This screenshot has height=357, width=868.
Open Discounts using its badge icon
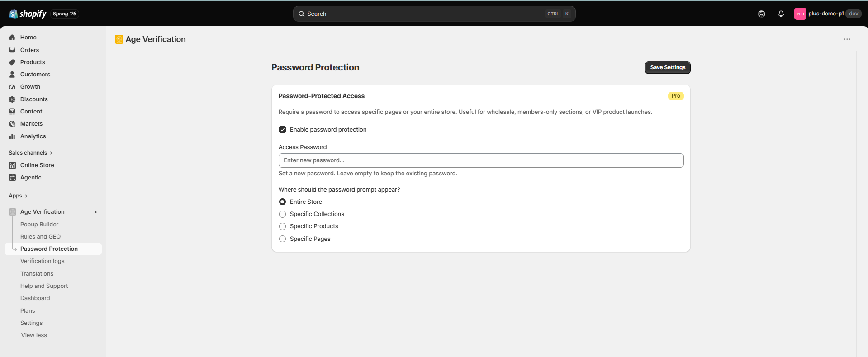[12, 99]
